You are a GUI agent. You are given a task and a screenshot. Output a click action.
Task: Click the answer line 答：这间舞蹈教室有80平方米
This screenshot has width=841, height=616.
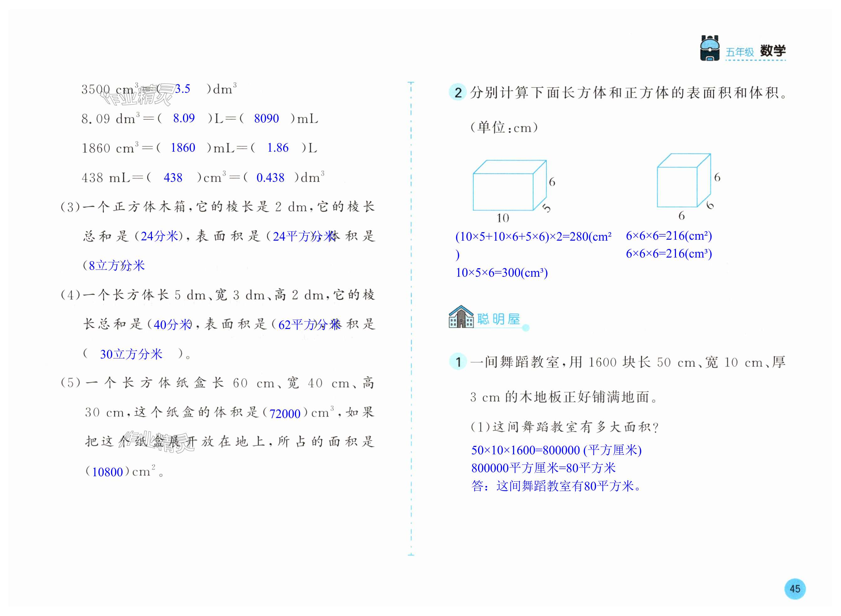tap(556, 486)
